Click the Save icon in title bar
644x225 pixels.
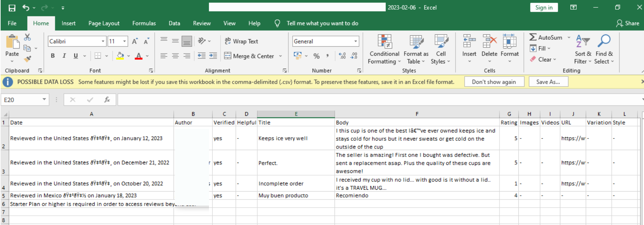12,8
